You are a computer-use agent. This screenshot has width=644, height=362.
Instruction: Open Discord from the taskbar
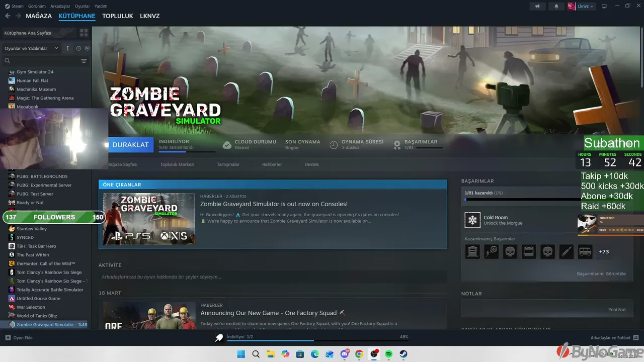345,354
